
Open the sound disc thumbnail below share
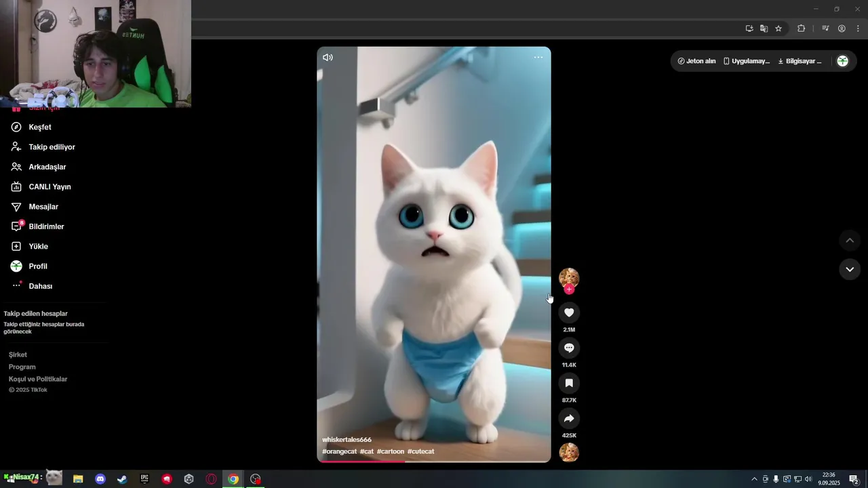(569, 452)
